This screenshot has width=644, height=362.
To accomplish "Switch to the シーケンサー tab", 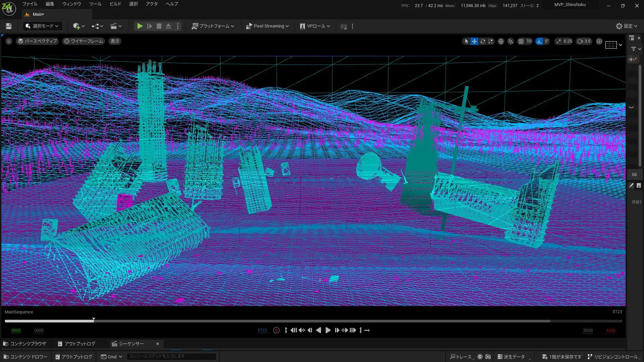I will click(131, 344).
